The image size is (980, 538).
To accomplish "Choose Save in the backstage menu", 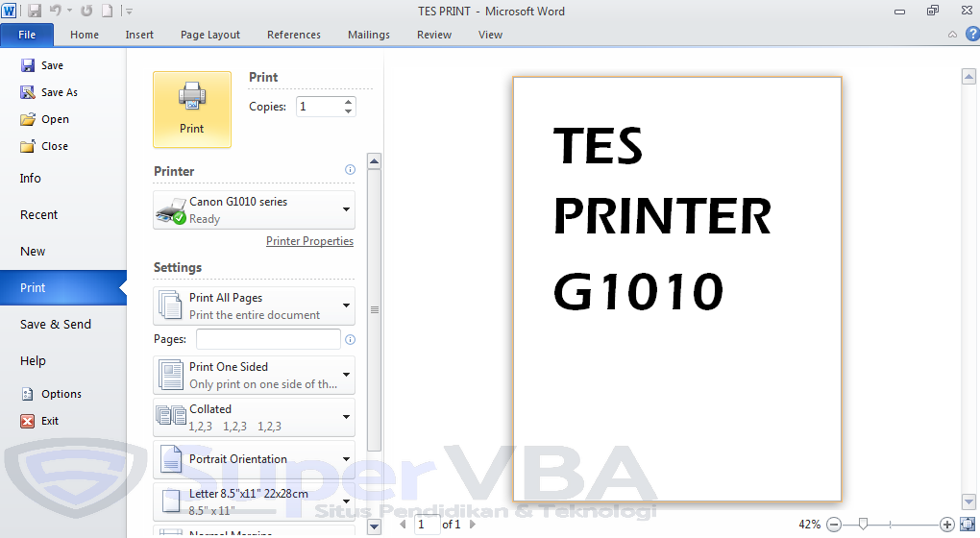I will coord(42,65).
